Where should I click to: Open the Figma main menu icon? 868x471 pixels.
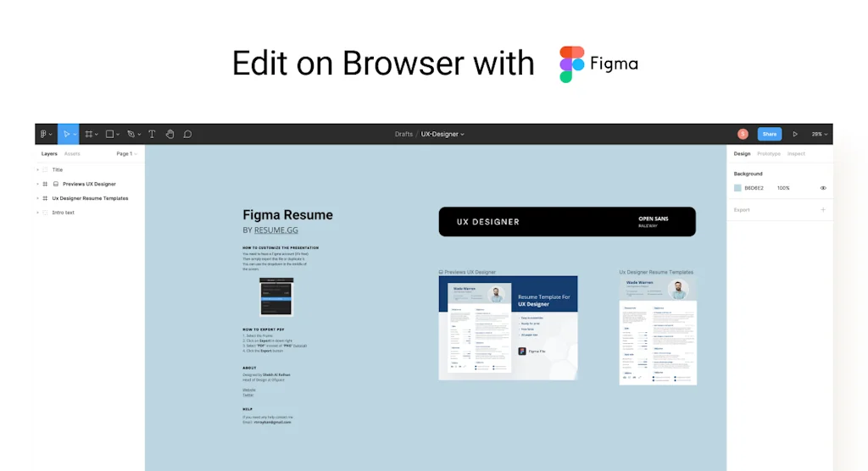[x=44, y=134]
